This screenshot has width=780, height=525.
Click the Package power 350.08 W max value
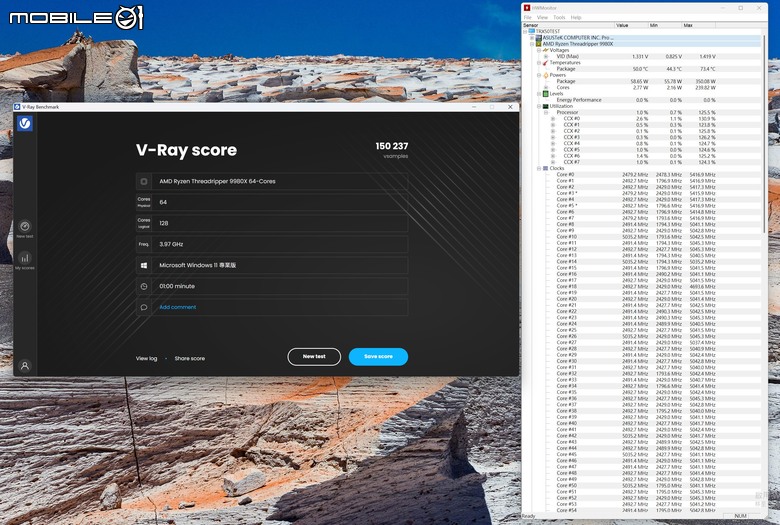point(706,81)
